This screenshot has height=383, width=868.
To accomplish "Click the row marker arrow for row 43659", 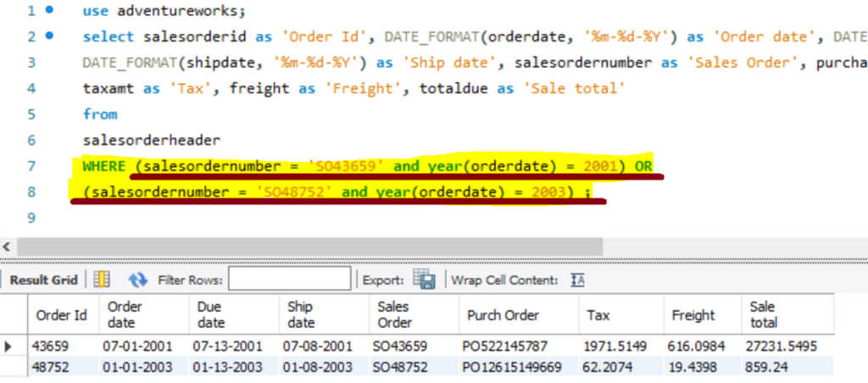I will (x=8, y=347).
